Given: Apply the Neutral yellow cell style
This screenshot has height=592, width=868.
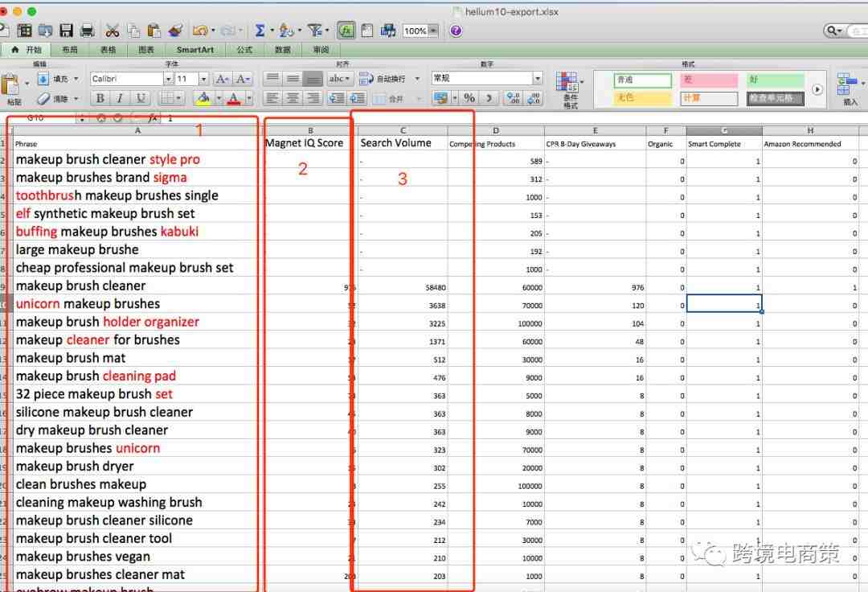Looking at the screenshot, I should pyautogui.click(x=642, y=98).
